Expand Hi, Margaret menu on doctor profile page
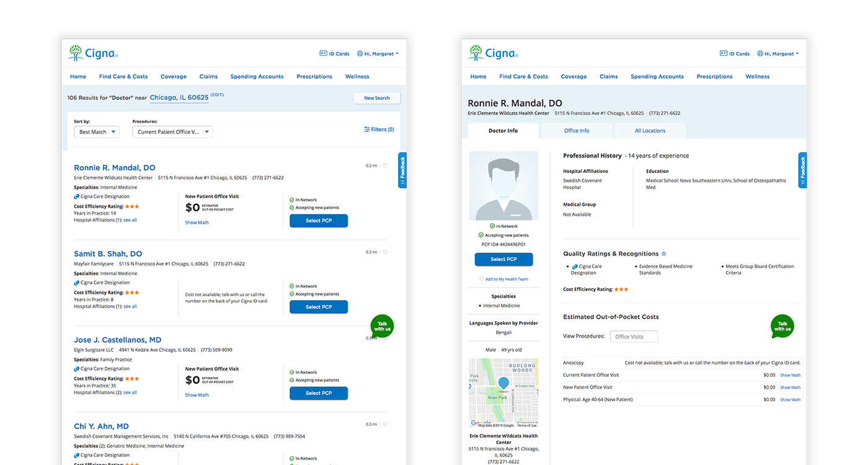 [x=778, y=54]
